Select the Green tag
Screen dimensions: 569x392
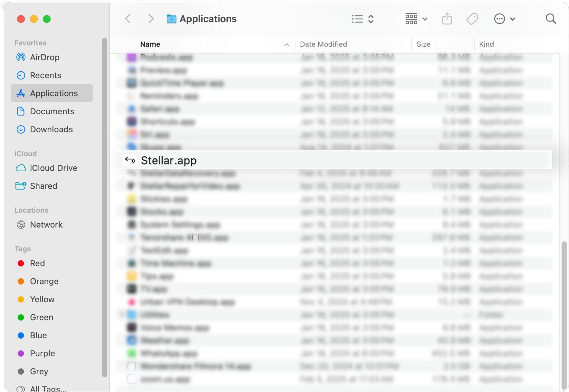point(52,317)
